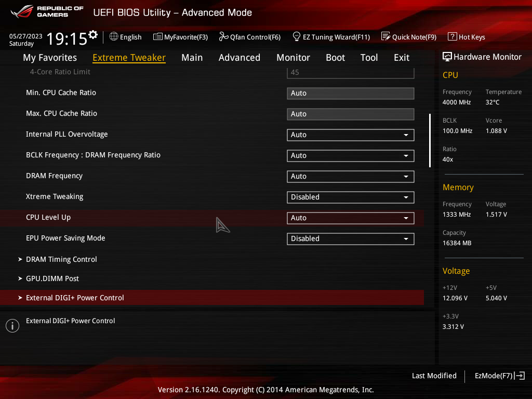Open the Tool tab
532x399 pixels.
[369, 58]
